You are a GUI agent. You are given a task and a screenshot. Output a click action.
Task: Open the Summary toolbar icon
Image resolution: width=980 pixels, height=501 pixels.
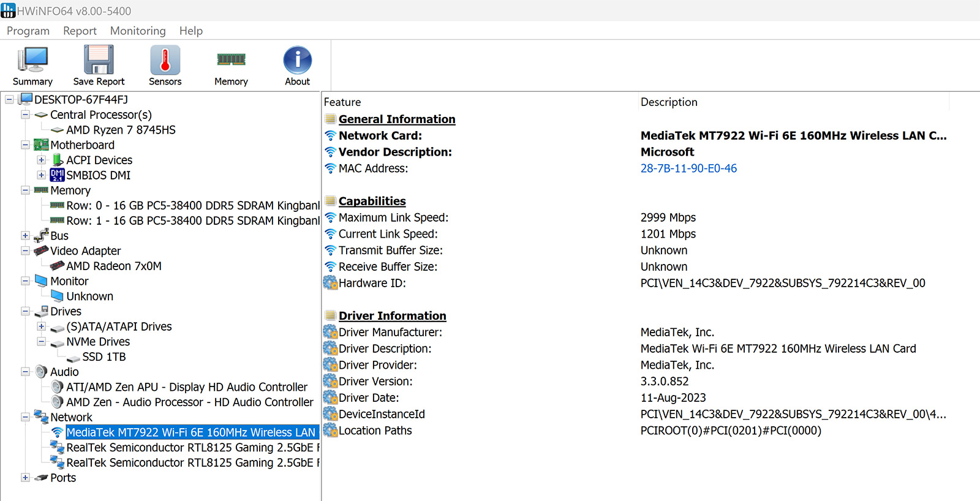tap(32, 60)
